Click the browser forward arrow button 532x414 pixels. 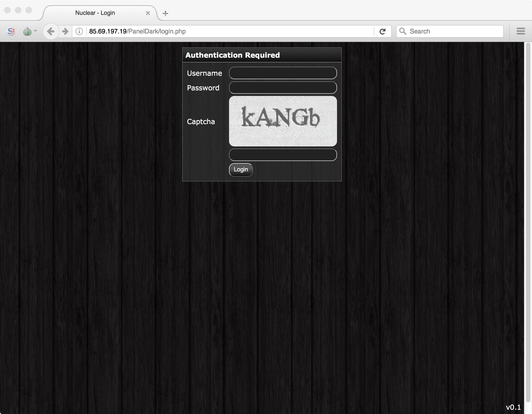[65, 31]
